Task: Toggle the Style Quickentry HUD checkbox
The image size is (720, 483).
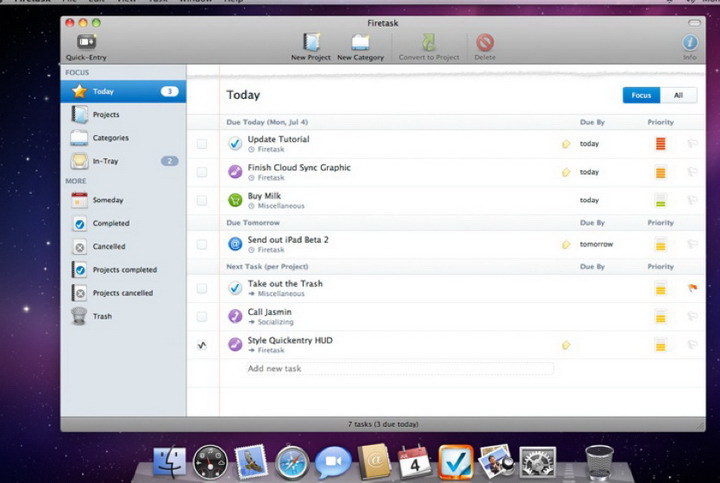Action: click(x=202, y=345)
